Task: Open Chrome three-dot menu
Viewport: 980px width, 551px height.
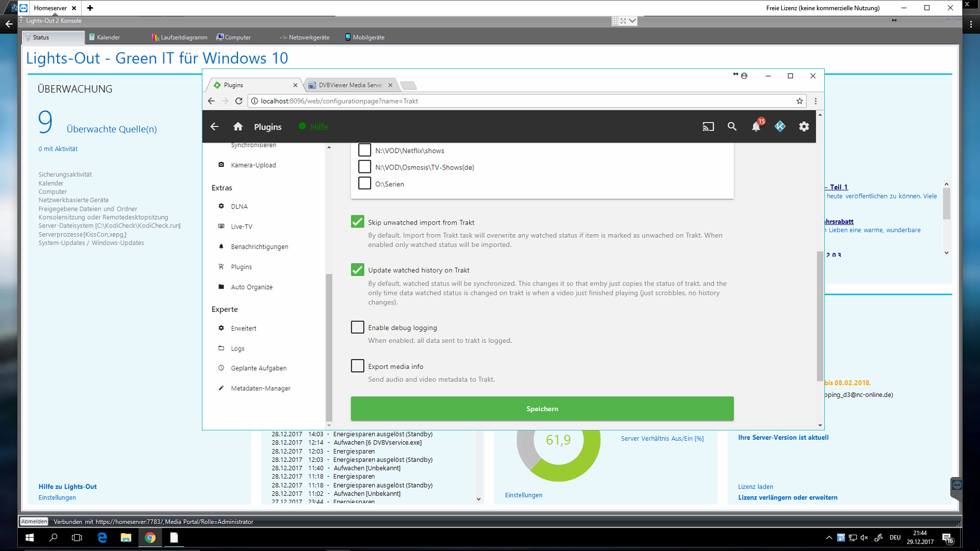Action: tap(816, 101)
